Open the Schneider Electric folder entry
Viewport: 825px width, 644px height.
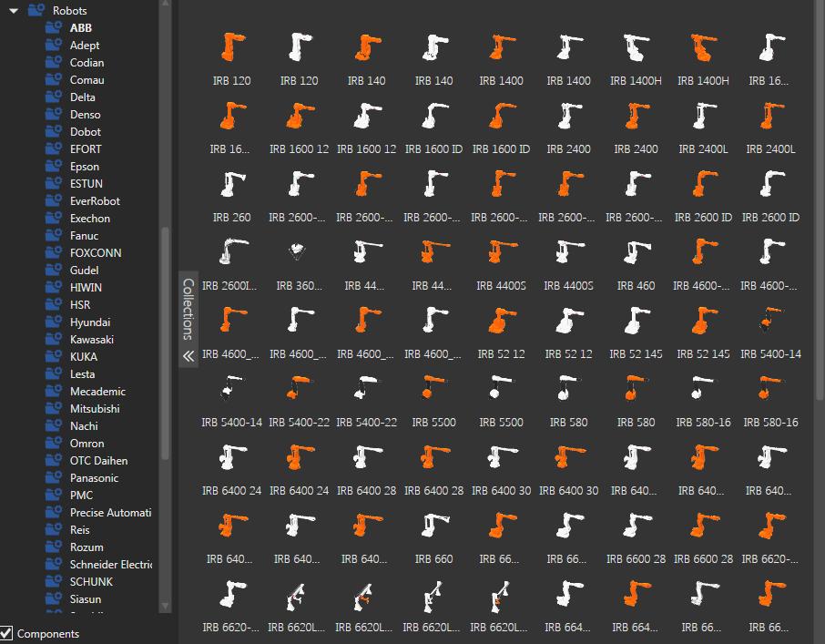111,565
